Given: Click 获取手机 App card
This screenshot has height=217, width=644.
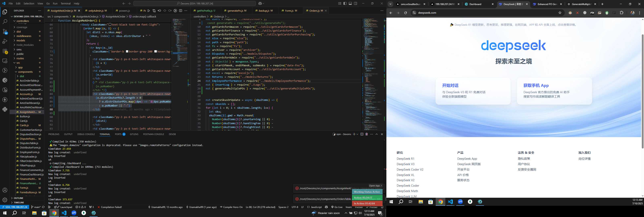Looking at the screenshot, I should pyautogui.click(x=554, y=91).
